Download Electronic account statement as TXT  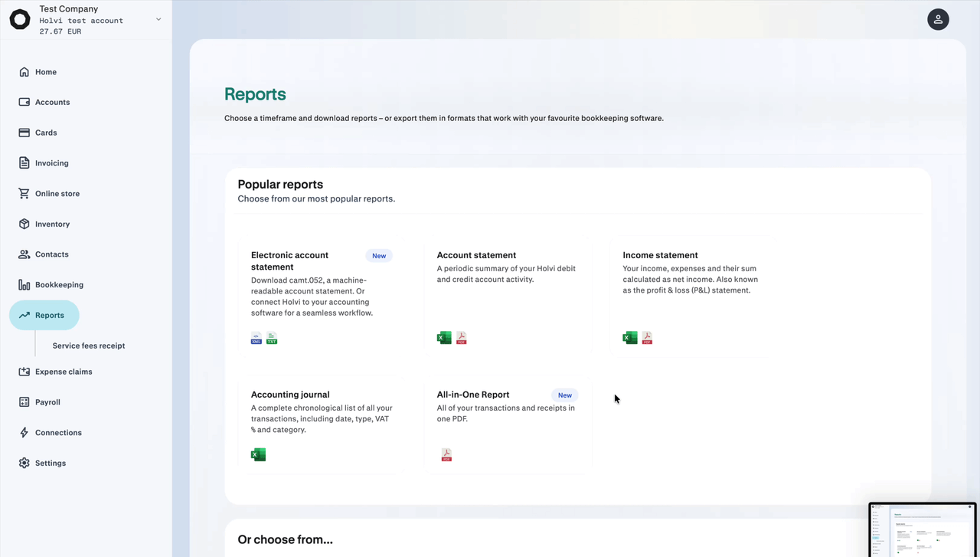[272, 338]
